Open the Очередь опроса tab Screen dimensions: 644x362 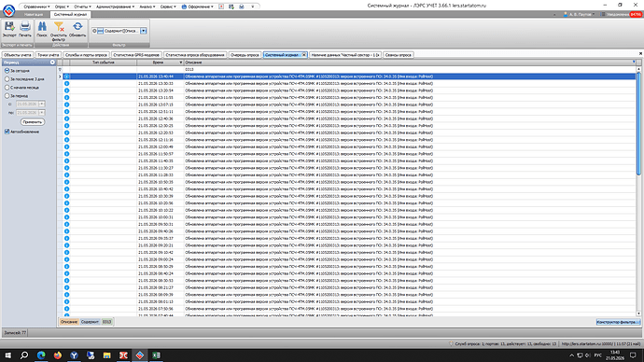click(x=245, y=55)
